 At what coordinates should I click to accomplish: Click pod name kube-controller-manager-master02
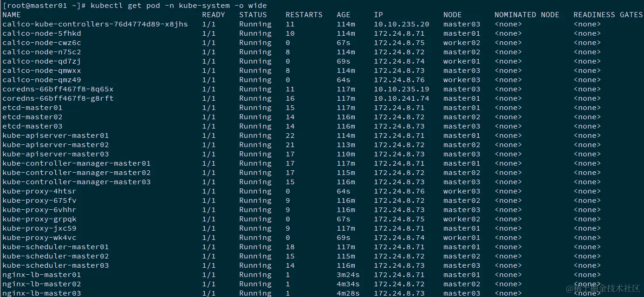[77, 173]
